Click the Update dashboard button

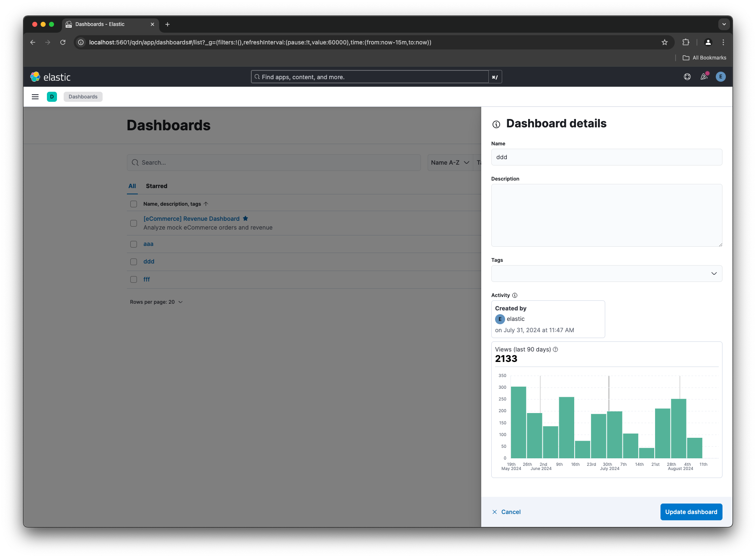[x=691, y=512]
